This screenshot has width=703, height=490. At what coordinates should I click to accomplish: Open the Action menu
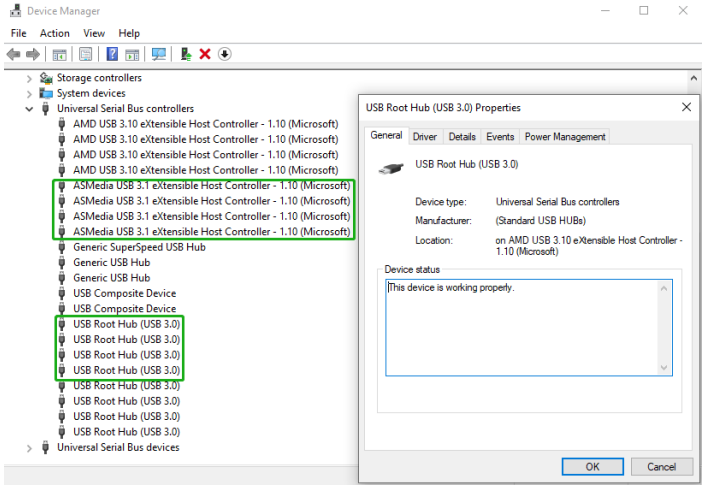[x=55, y=33]
